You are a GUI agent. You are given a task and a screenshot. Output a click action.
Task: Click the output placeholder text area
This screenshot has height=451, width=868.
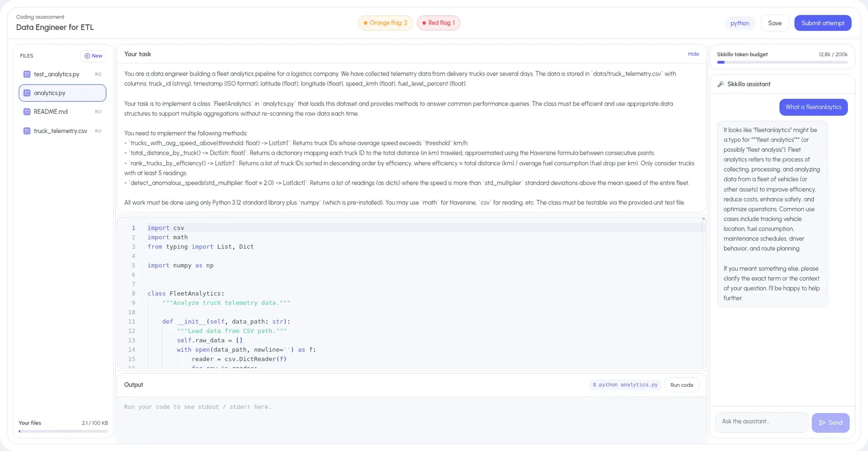click(198, 407)
